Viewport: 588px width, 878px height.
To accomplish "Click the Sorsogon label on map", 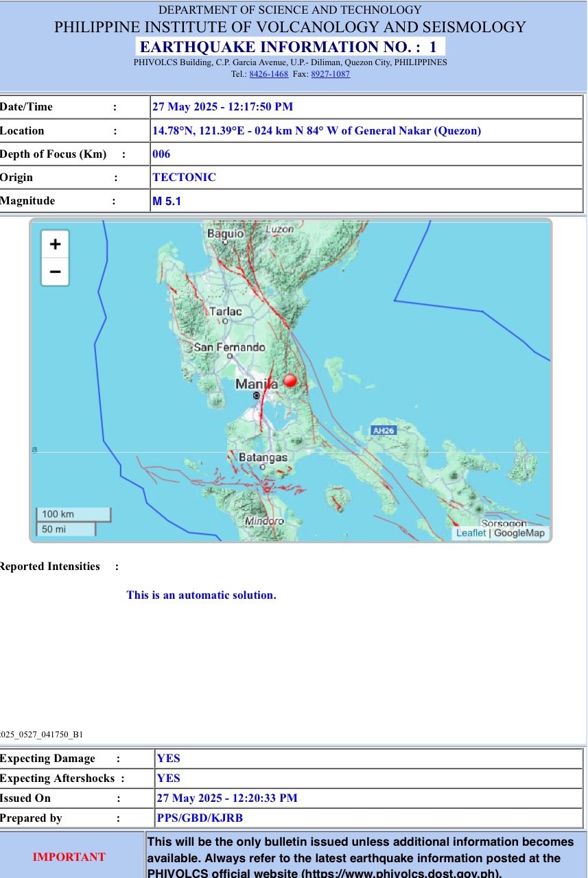I will click(504, 524).
